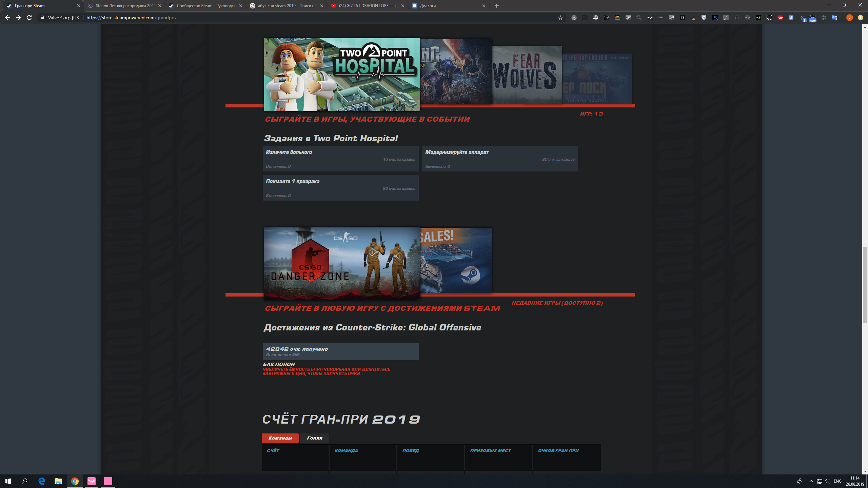Image resolution: width=868 pixels, height=488 pixels.
Task: Select the CS:GO Danger Zone banner
Action: 342,263
